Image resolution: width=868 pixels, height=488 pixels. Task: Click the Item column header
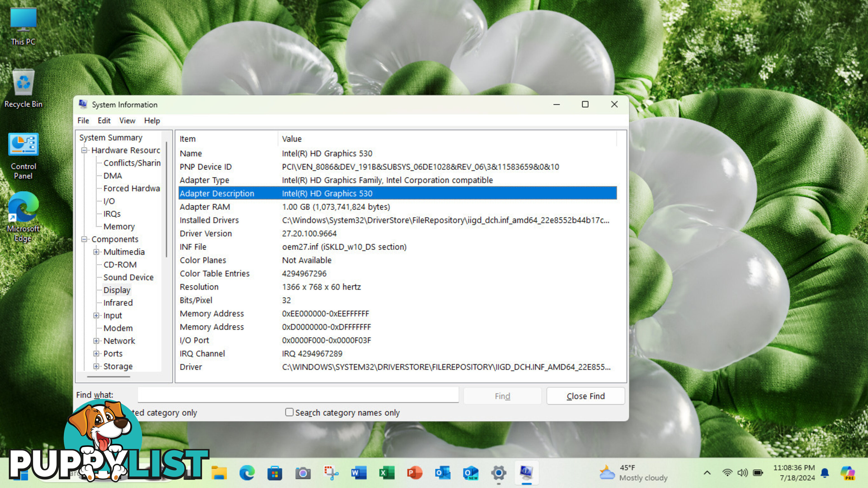click(x=228, y=139)
